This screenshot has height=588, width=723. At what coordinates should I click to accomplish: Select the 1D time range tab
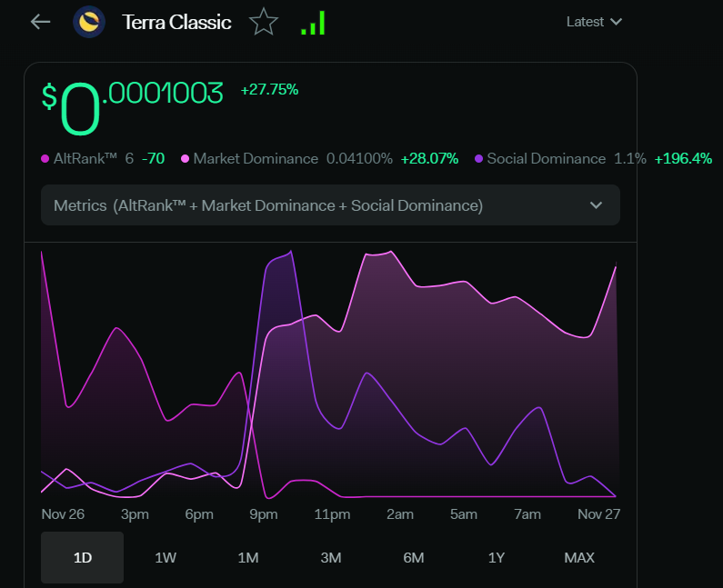(83, 558)
